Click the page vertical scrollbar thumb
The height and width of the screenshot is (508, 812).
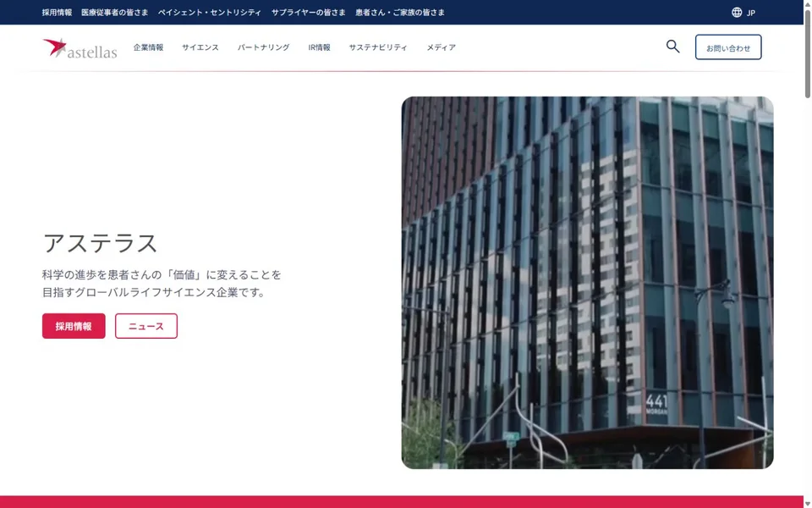(807, 52)
